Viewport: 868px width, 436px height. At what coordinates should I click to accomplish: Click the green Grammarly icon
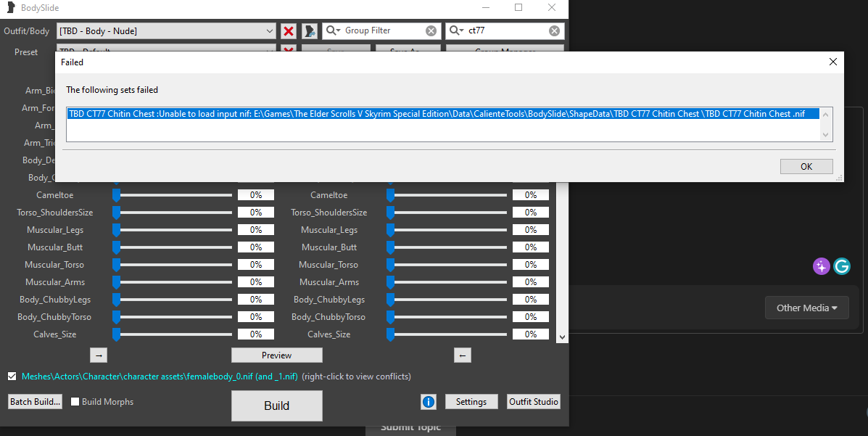point(842,266)
